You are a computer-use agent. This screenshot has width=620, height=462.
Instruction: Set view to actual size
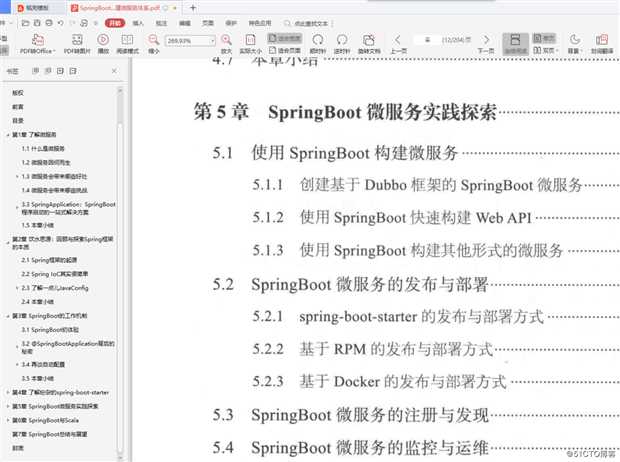pyautogui.click(x=250, y=44)
